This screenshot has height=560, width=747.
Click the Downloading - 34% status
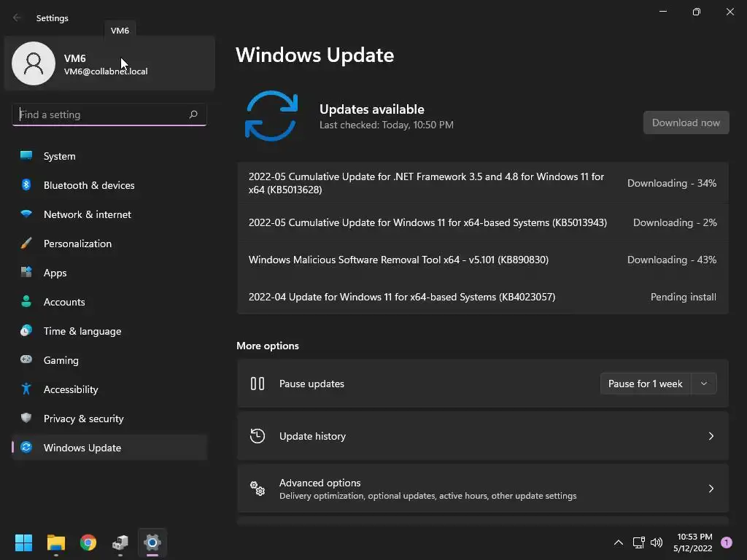pos(672,183)
